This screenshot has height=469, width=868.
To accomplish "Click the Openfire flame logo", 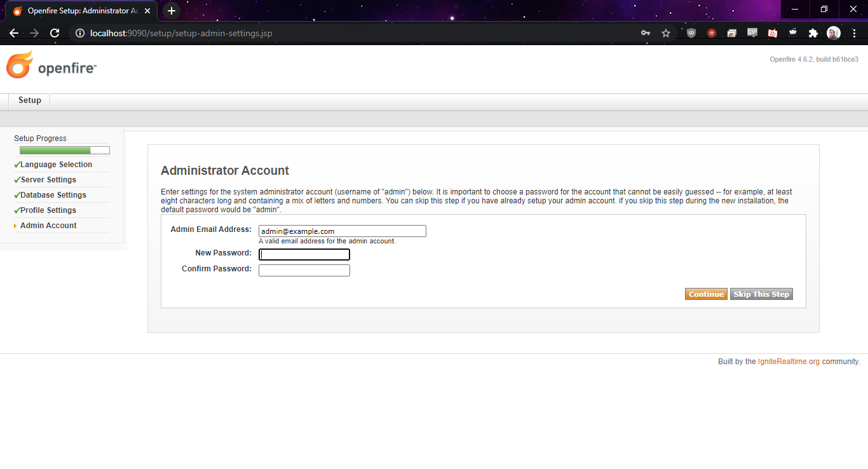I will pyautogui.click(x=20, y=65).
